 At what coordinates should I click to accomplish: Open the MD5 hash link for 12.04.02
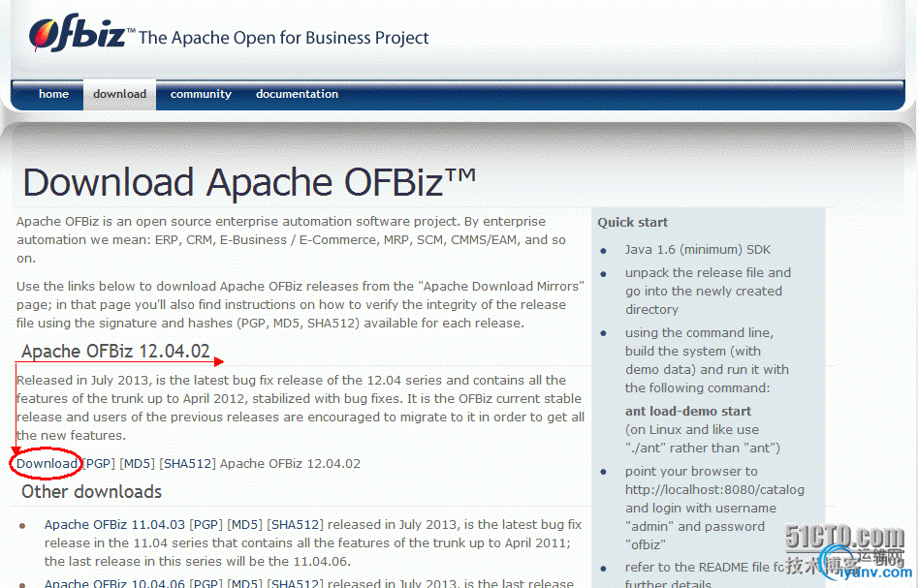point(137,463)
